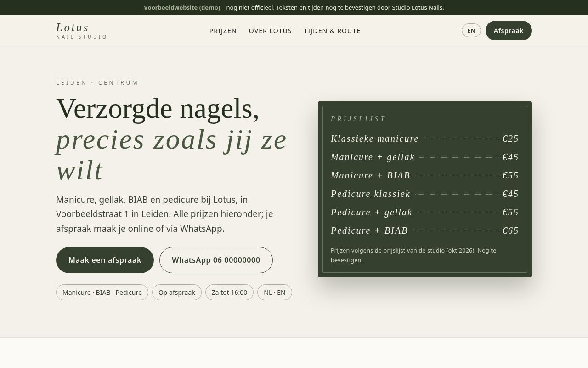Click the Op afspraak tag
This screenshot has width=588, height=368.
[x=177, y=293]
